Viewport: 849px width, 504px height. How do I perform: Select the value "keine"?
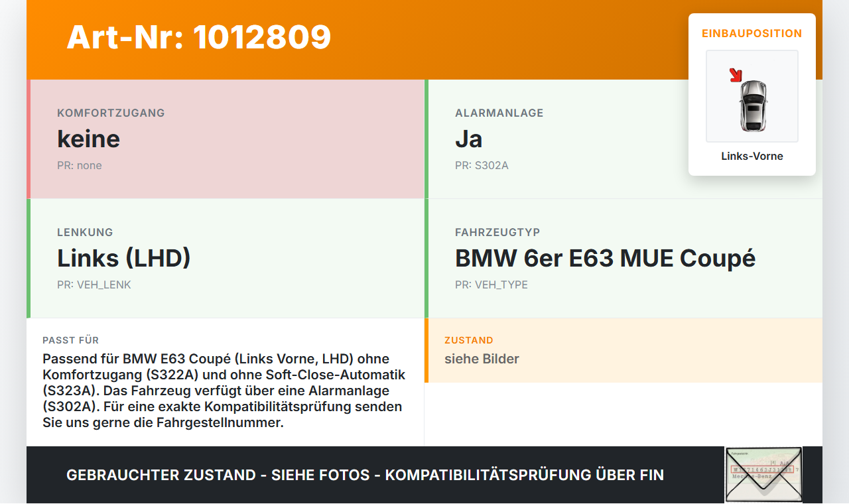click(89, 139)
